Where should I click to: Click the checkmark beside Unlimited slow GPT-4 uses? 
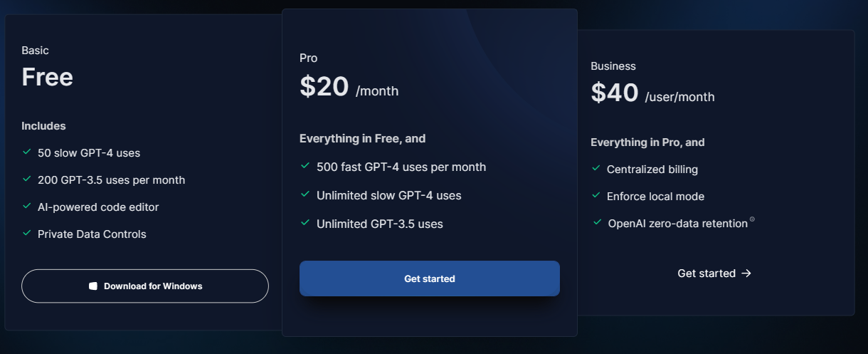click(305, 194)
